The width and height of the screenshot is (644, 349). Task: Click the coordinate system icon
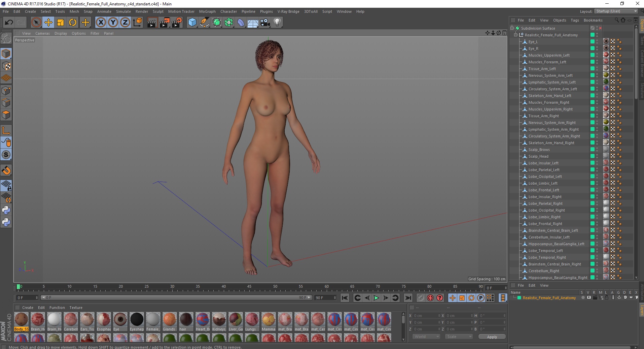click(x=137, y=23)
